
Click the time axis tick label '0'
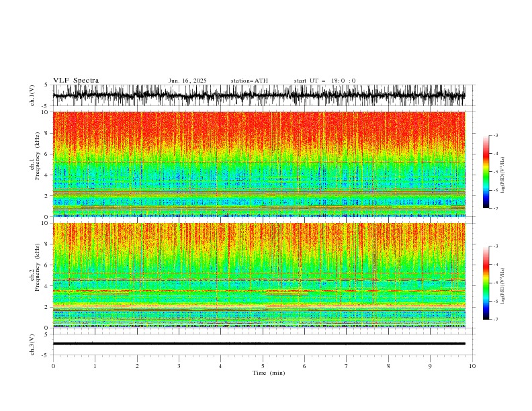(53, 366)
